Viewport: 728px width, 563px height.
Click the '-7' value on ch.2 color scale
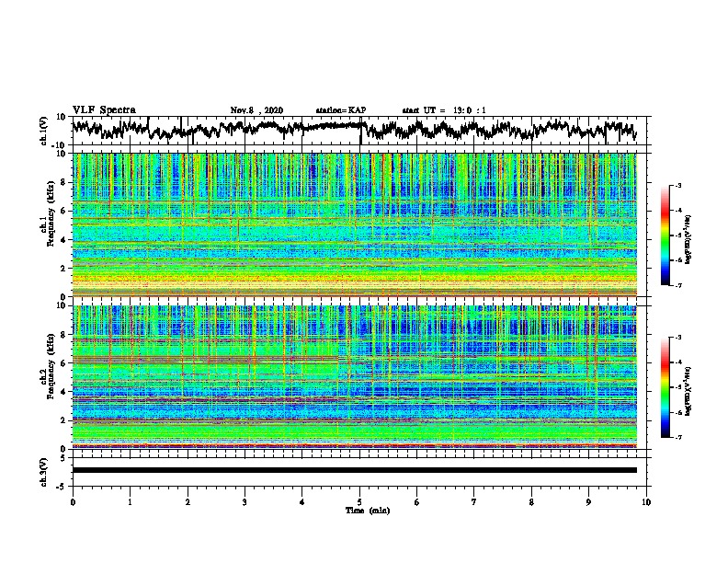pos(677,437)
